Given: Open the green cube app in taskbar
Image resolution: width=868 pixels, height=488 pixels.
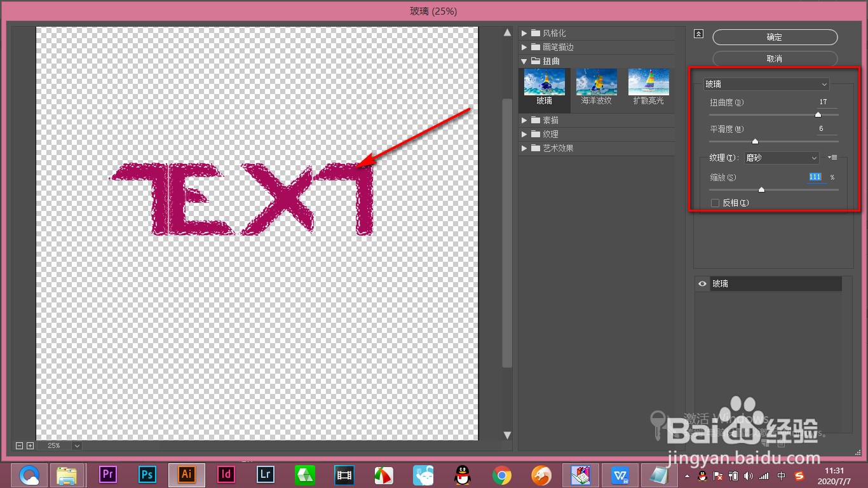Looking at the screenshot, I should pyautogui.click(x=305, y=475).
